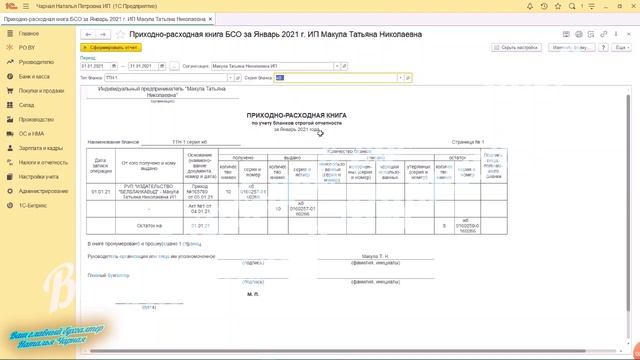The image size is (640, 360).
Task: Expand the Серия бланка dropdown arrow
Action: coord(400,78)
